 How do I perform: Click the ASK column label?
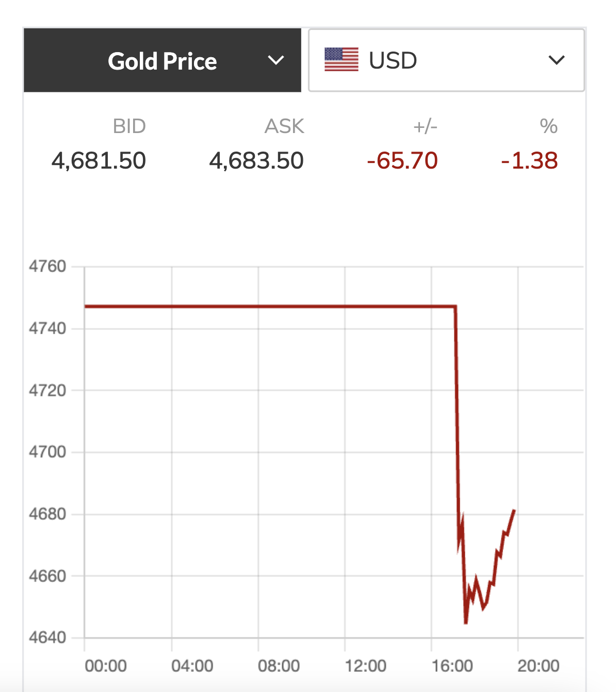click(284, 126)
